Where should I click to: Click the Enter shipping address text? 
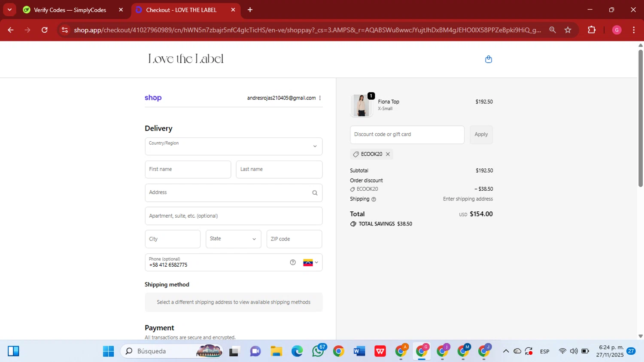pos(468,199)
